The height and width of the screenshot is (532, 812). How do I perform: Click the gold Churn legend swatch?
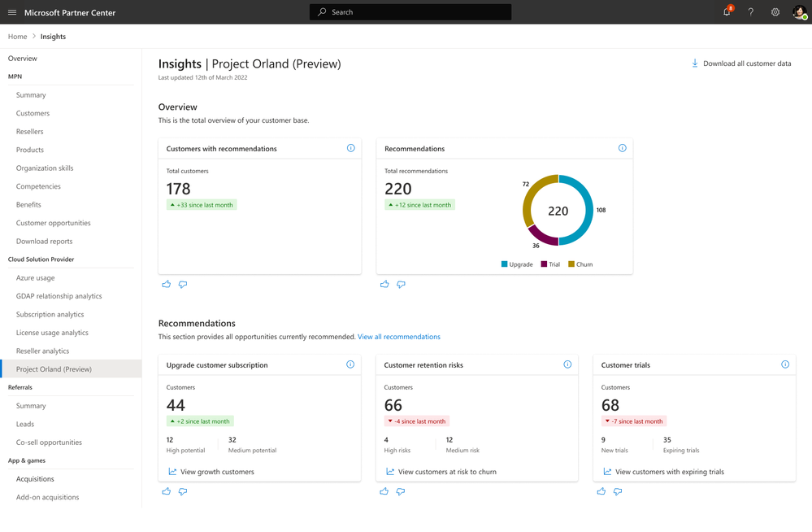(571, 264)
